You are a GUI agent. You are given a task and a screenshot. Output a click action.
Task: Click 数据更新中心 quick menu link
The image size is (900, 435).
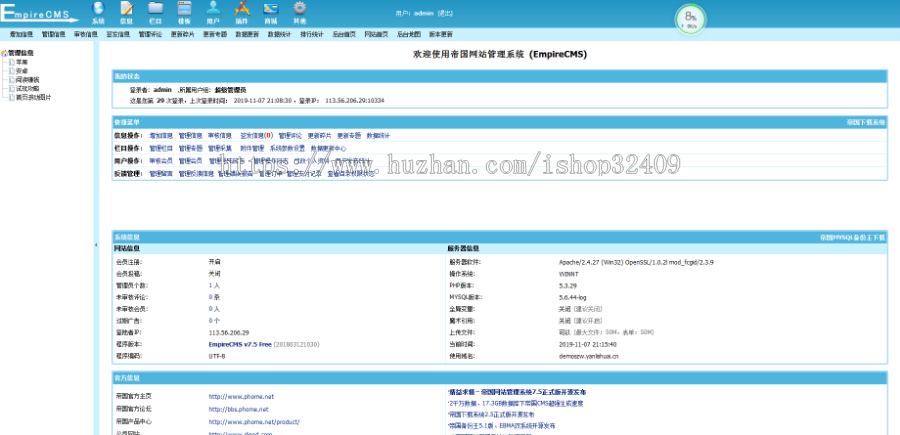point(328,148)
